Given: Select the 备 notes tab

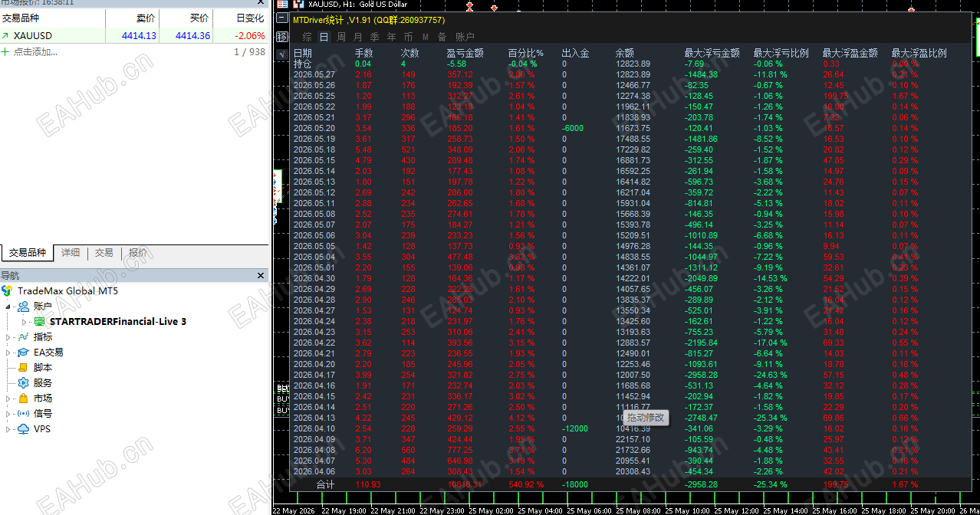Looking at the screenshot, I should (442, 37).
